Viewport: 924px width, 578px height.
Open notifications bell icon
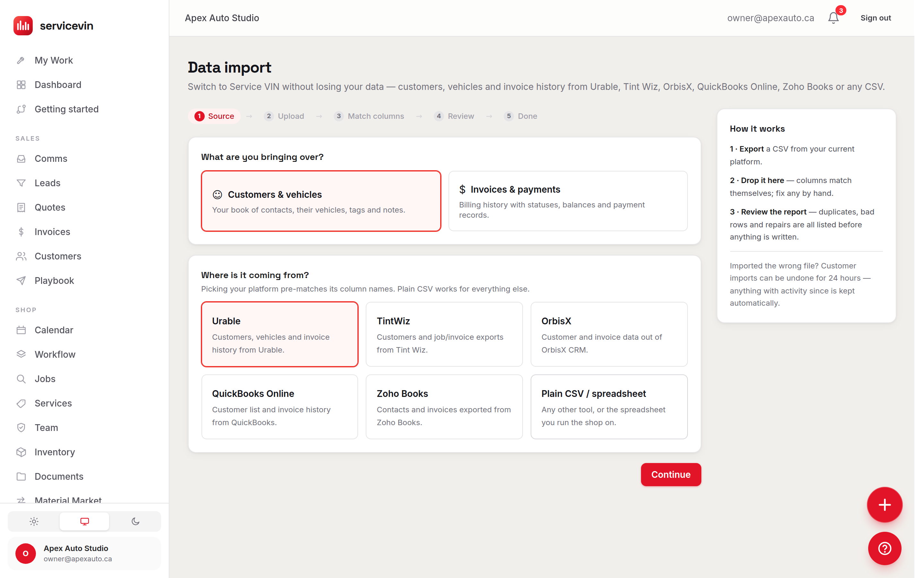point(833,18)
